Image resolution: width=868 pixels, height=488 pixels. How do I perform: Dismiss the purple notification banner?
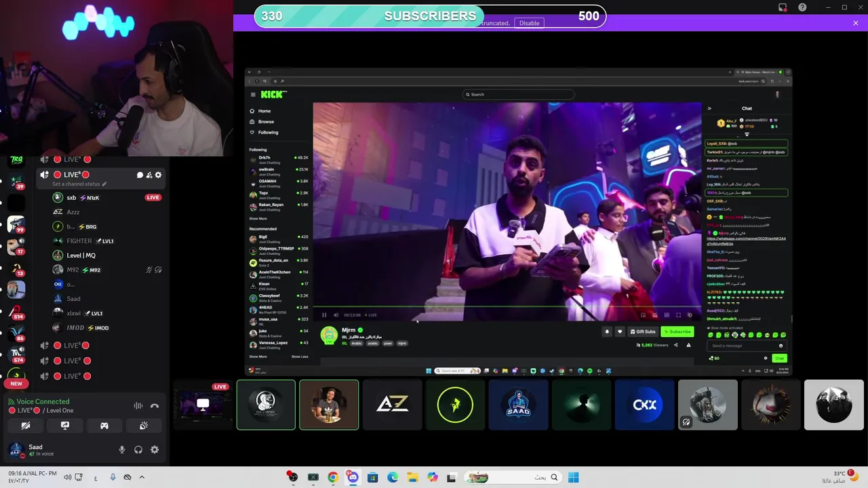tap(856, 23)
